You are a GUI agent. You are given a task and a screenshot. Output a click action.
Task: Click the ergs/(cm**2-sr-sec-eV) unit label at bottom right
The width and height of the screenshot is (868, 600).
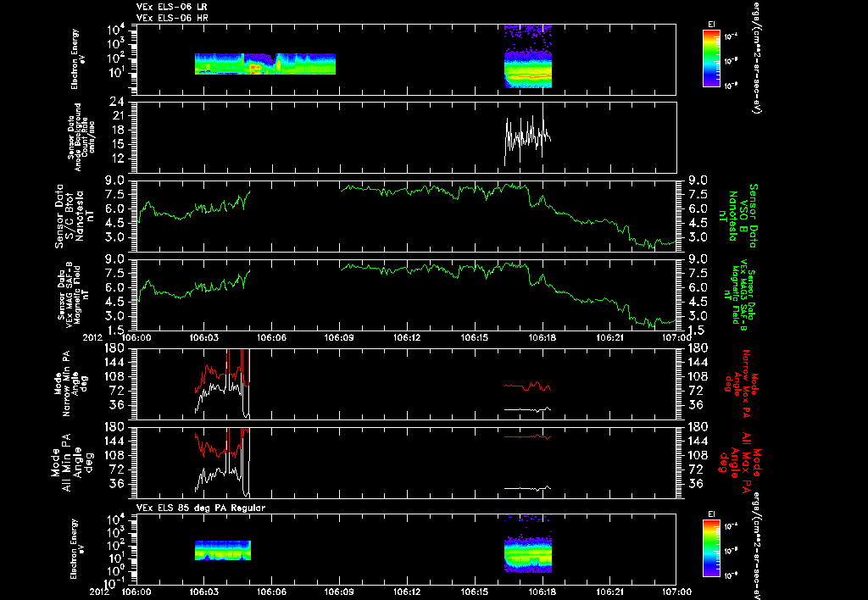click(x=755, y=545)
